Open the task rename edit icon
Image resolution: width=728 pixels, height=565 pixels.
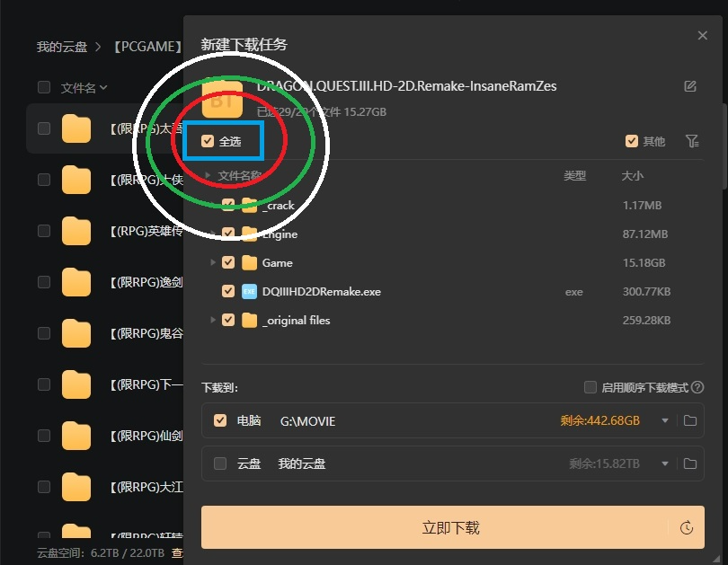[x=689, y=86]
